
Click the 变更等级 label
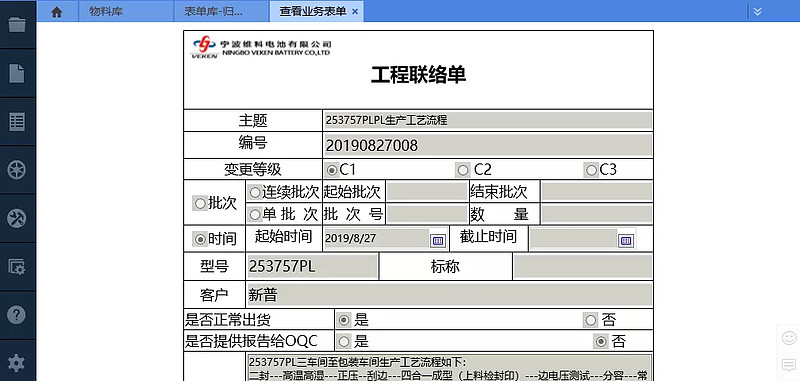(253, 169)
